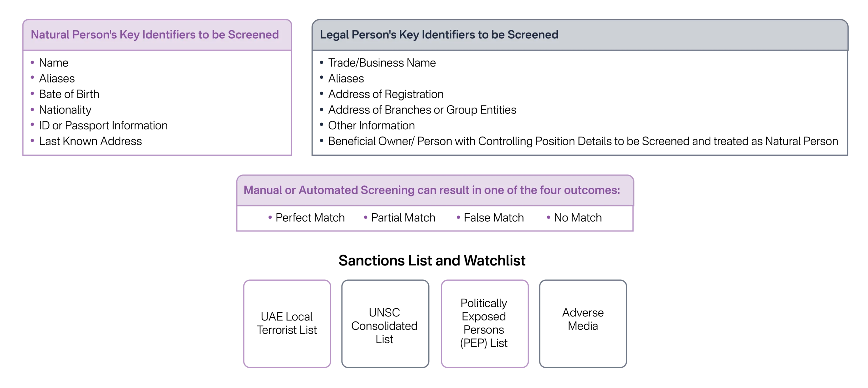Viewport: 868px width, 388px height.
Task: Click the first bullet marker under Legal Person's identifiers
Action: tap(321, 62)
